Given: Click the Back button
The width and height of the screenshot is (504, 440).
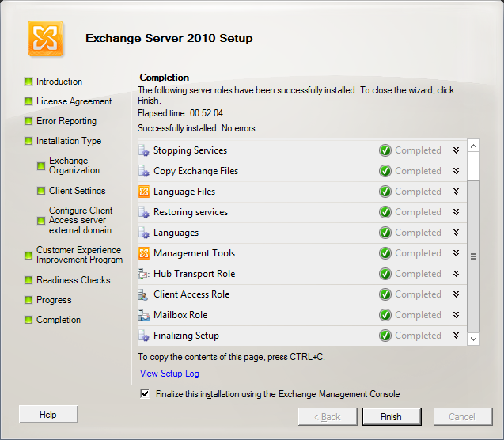Looking at the screenshot, I should 328,416.
